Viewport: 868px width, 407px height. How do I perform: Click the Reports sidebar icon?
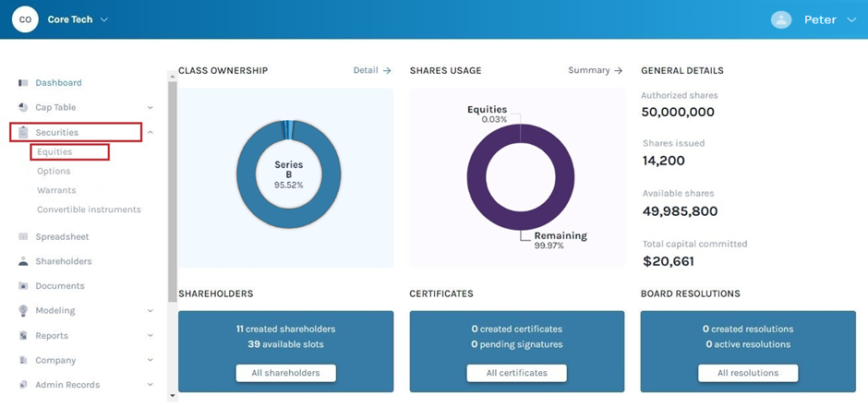(x=23, y=336)
